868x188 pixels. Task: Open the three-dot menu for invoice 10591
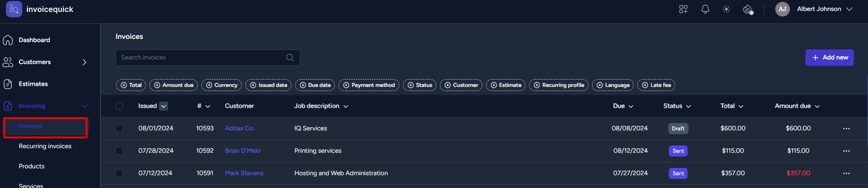[847, 173]
